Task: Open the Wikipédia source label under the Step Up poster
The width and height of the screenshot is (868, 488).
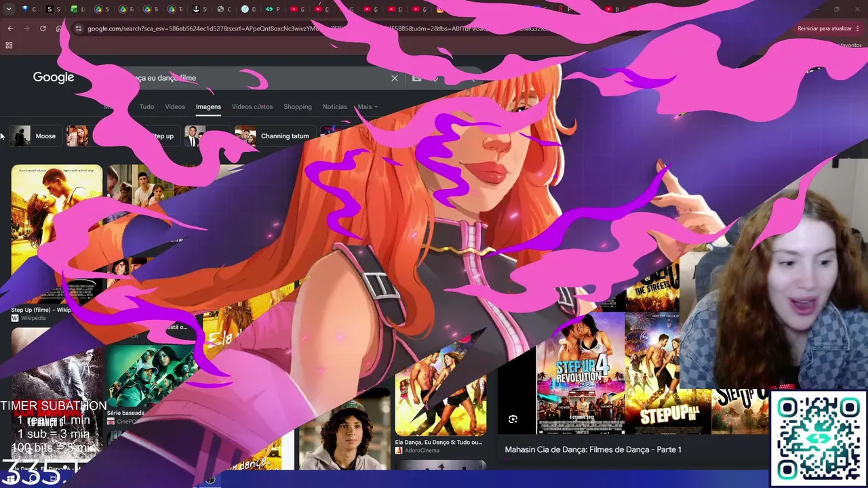Action: click(x=33, y=318)
